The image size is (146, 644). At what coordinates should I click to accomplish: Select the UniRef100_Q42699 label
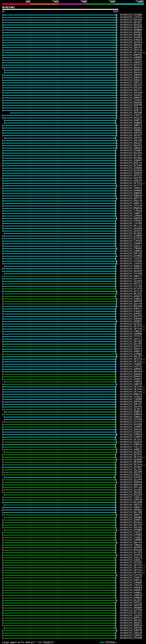131,93
